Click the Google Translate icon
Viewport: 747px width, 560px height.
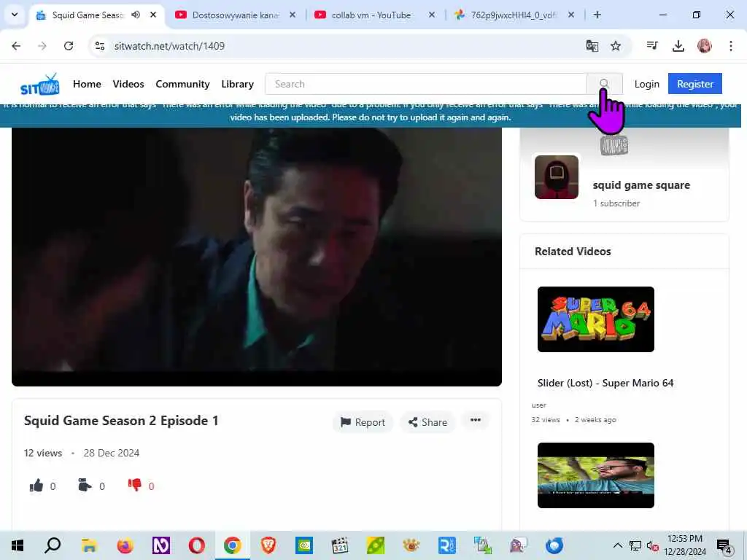592,46
